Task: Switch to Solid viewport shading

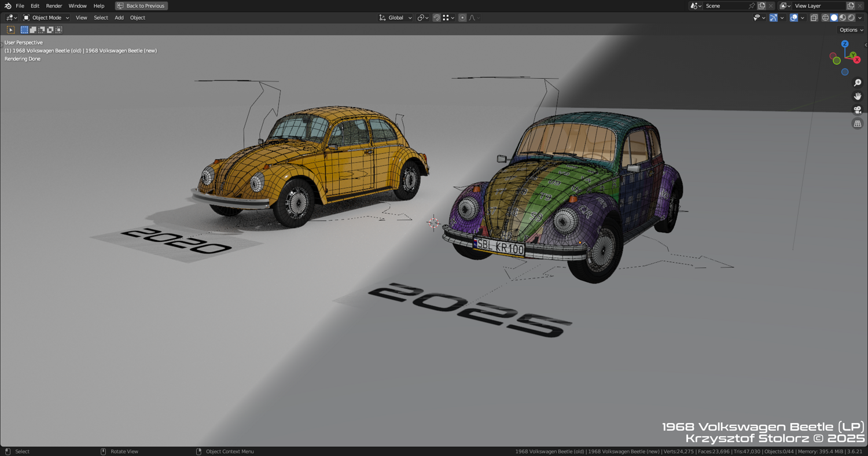Action: tap(834, 18)
